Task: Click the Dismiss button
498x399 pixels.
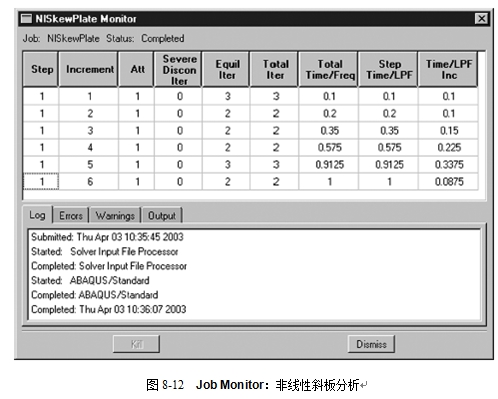Action: (371, 344)
